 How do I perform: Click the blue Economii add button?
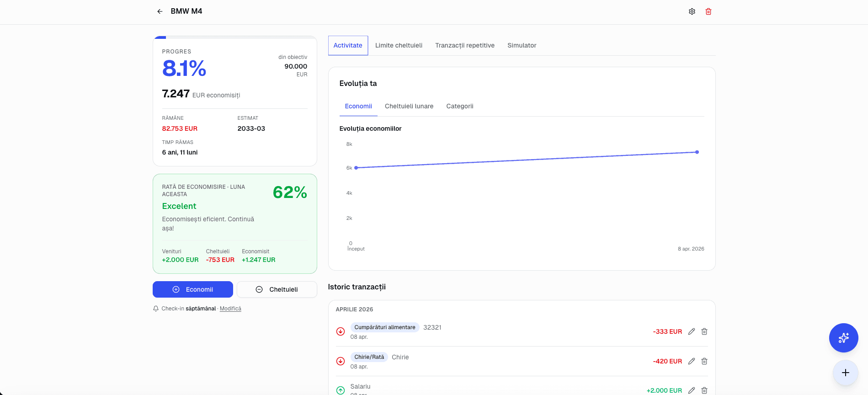(x=193, y=289)
